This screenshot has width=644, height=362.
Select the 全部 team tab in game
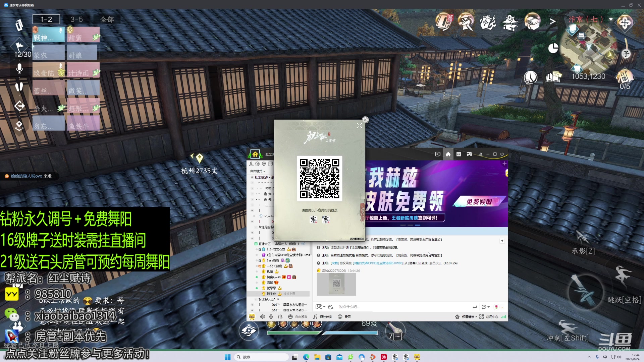point(107,19)
